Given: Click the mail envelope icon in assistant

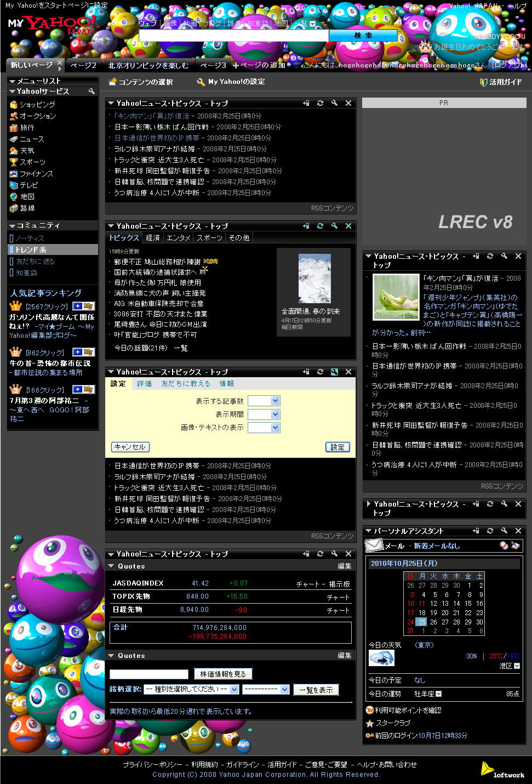Looking at the screenshot, I should (x=374, y=545).
